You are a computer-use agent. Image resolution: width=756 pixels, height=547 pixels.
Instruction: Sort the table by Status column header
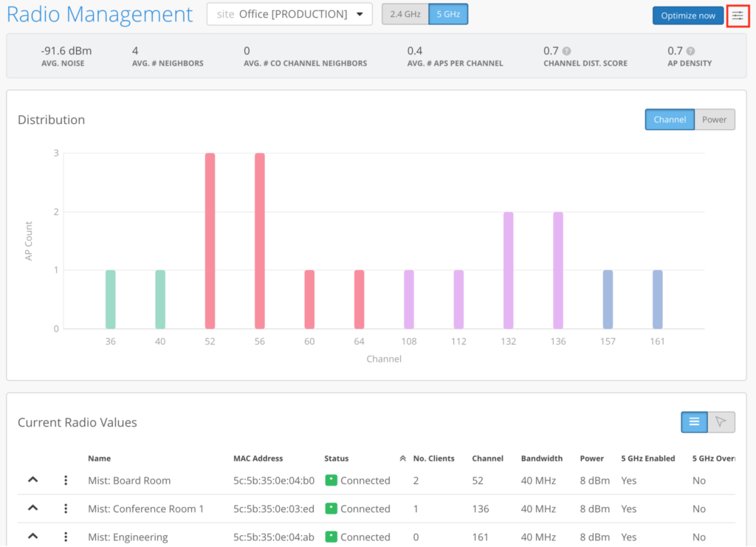[336, 458]
